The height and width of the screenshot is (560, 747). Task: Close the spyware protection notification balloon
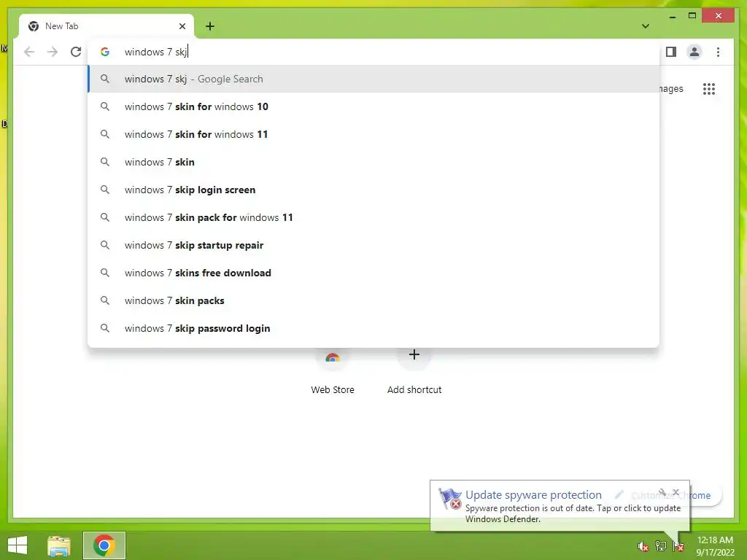[x=676, y=492]
